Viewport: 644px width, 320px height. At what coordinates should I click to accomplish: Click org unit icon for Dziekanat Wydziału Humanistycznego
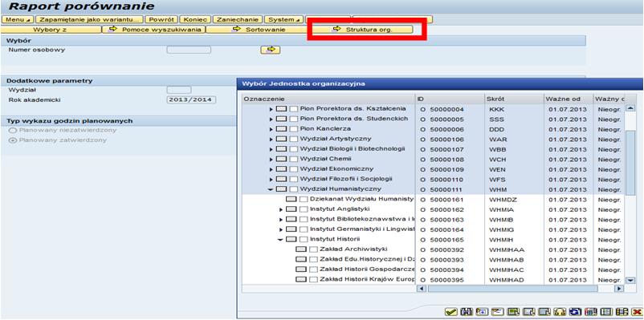tap(291, 199)
